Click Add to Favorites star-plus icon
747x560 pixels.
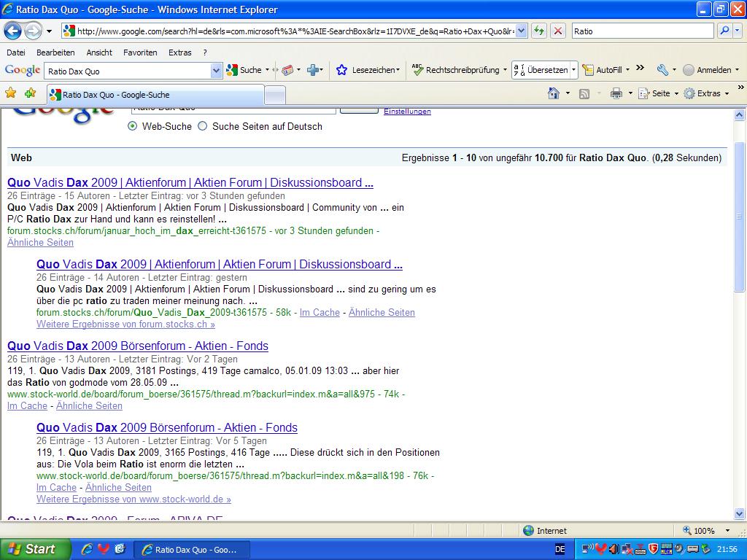[30, 93]
